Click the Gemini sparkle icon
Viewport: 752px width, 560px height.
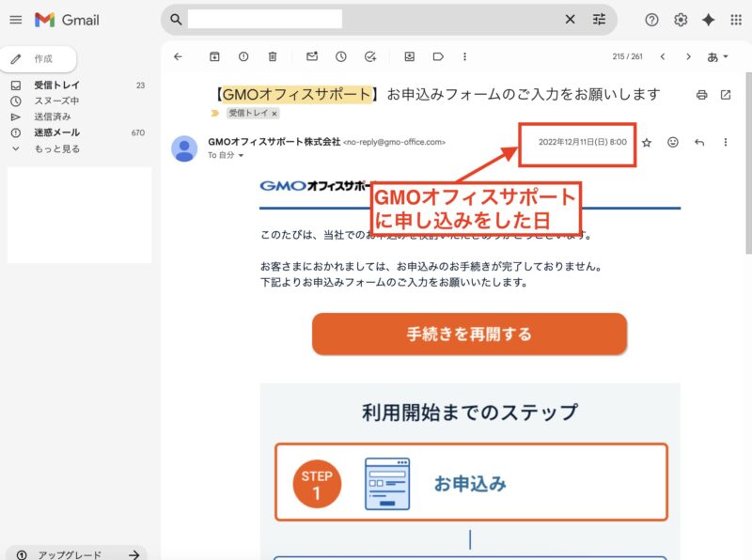tap(708, 20)
